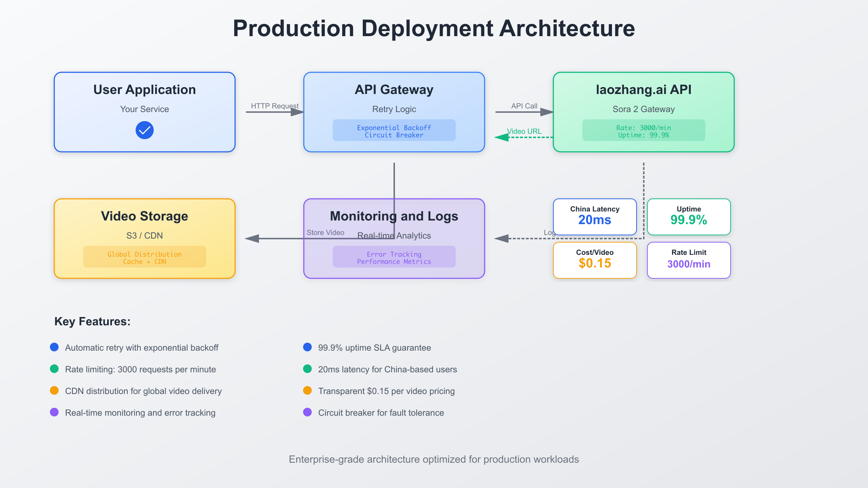Click the Uptime 99.9% metric card
868x488 pixels.
(x=688, y=217)
